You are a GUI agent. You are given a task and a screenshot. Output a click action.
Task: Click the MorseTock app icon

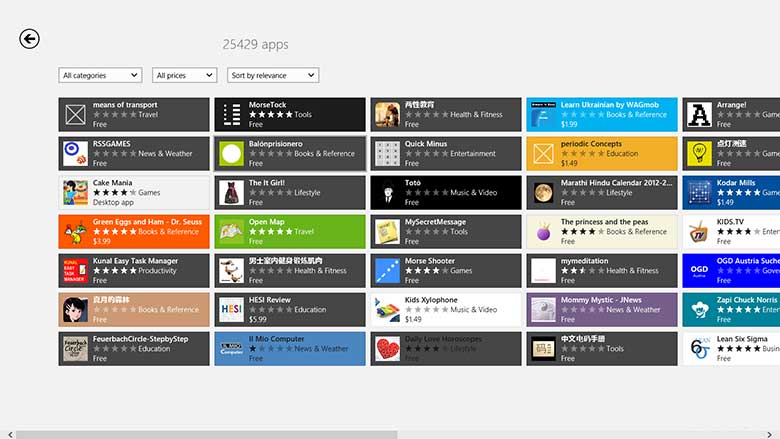(231, 114)
